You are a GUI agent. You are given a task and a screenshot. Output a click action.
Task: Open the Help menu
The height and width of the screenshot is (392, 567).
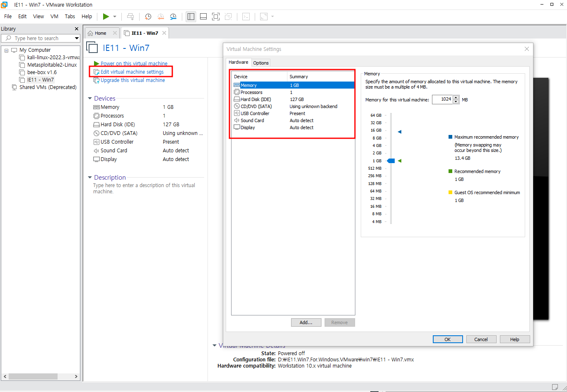pos(87,17)
